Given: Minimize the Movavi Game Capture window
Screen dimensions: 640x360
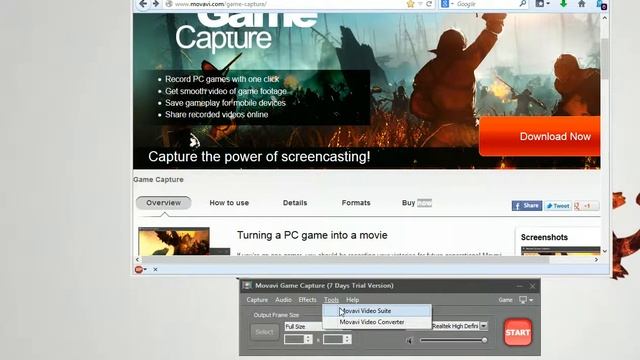Looking at the screenshot, I should tap(520, 286).
